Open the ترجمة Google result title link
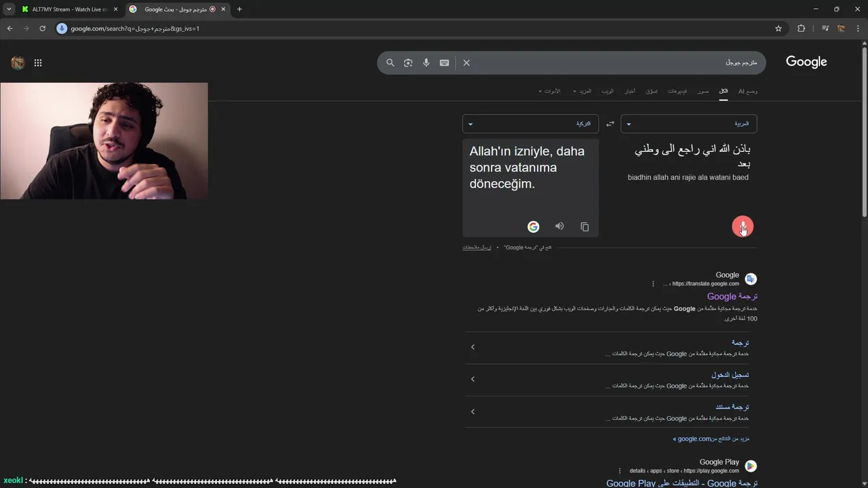Viewport: 868px width, 488px height. (x=732, y=296)
